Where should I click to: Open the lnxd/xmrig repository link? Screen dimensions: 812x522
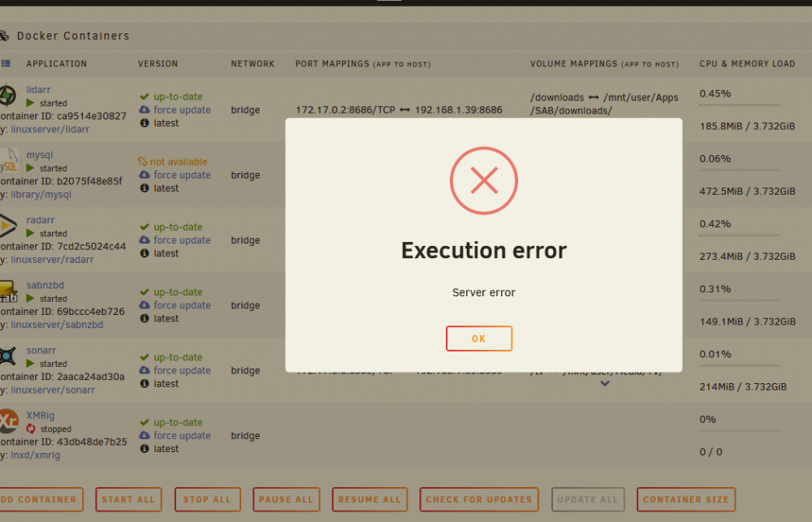(35, 455)
